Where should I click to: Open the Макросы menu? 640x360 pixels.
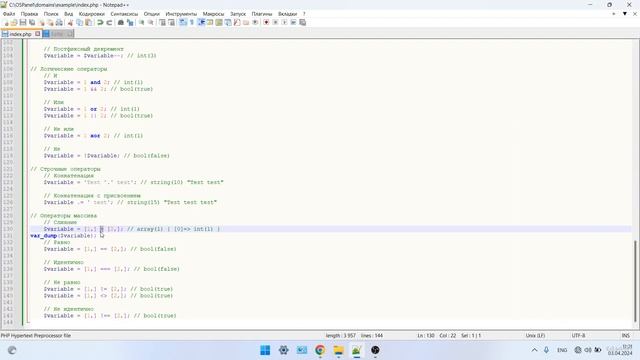click(x=213, y=14)
